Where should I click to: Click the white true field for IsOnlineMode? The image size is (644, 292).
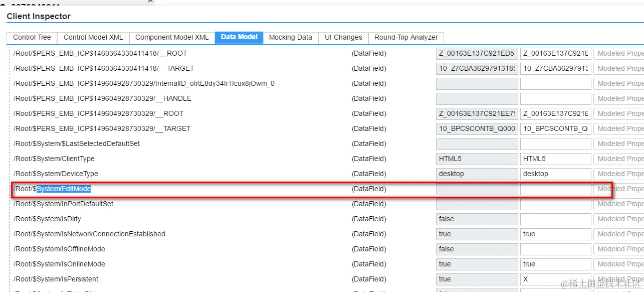click(x=555, y=264)
